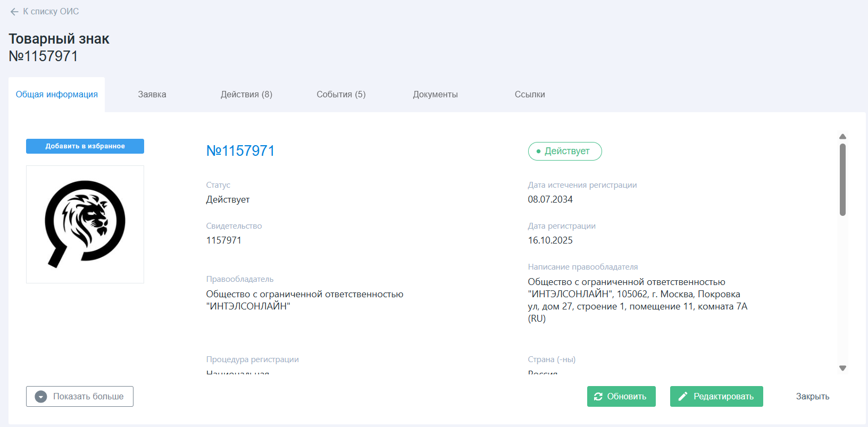The height and width of the screenshot is (427, 868).
Task: Expand details via Показать больше chevron icon
Action: click(x=41, y=397)
